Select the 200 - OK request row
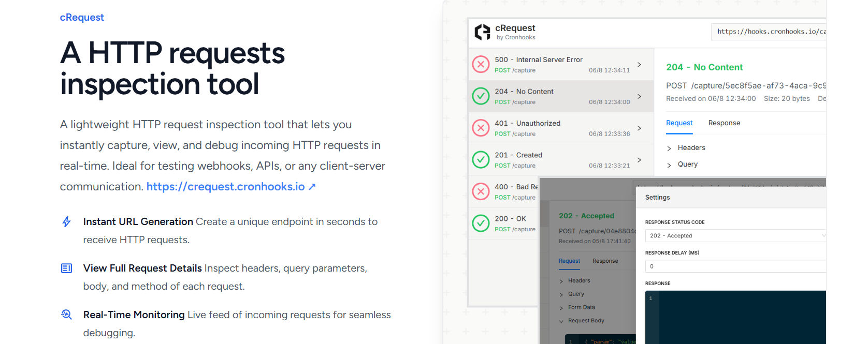868x344 pixels. (x=503, y=223)
